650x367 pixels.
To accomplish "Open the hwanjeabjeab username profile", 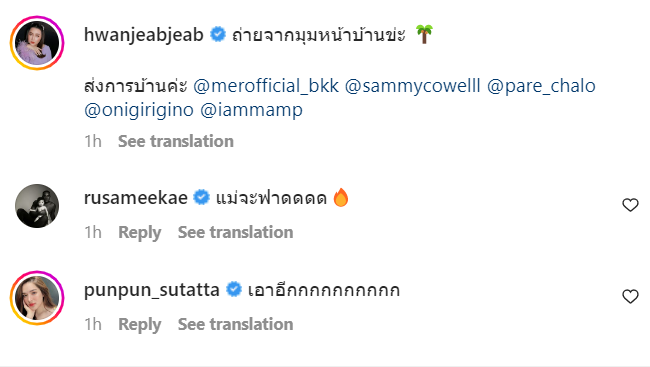I will pos(143,34).
